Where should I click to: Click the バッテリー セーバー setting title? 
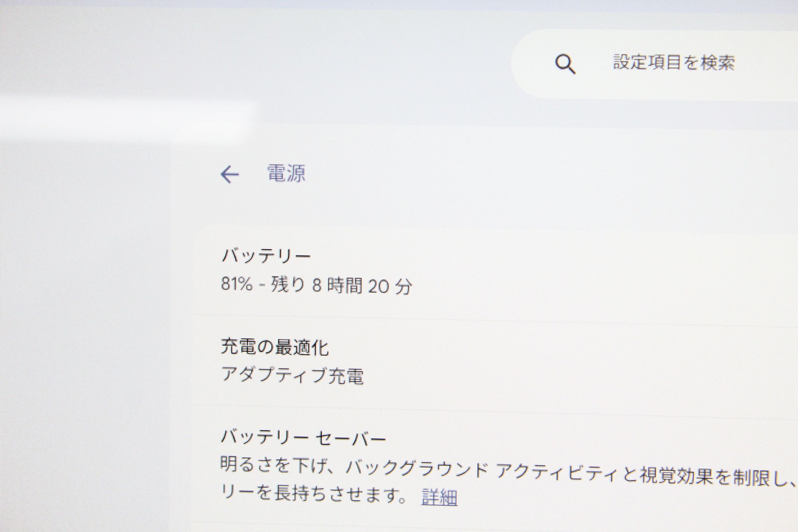[x=304, y=438]
